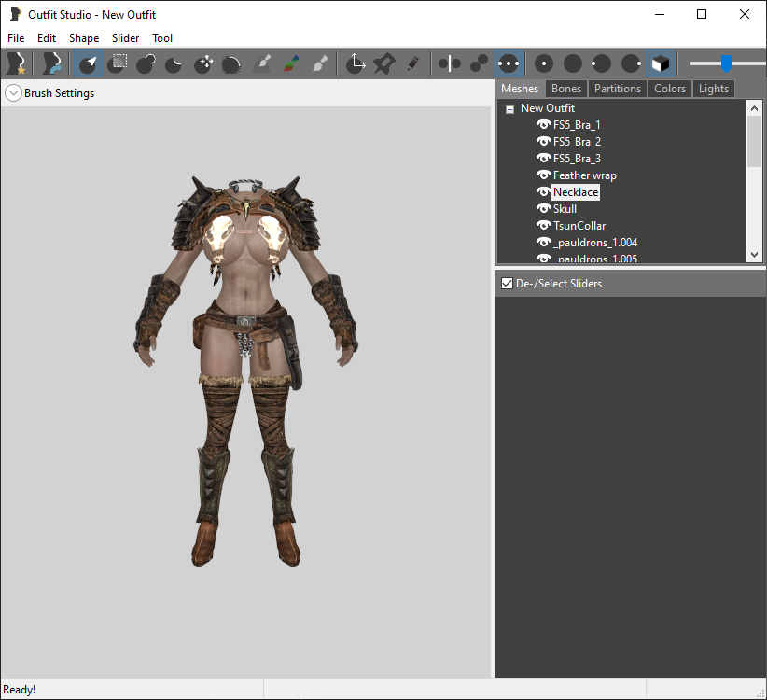Uncheck De-/Select Sliders checkbox
The height and width of the screenshot is (700, 767).
[x=507, y=283]
